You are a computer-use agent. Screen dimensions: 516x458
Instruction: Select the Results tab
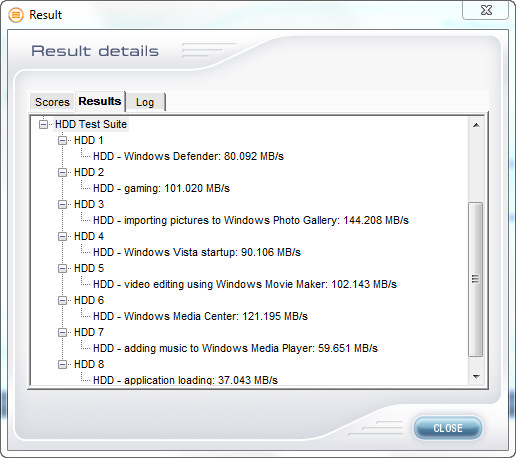pos(100,101)
